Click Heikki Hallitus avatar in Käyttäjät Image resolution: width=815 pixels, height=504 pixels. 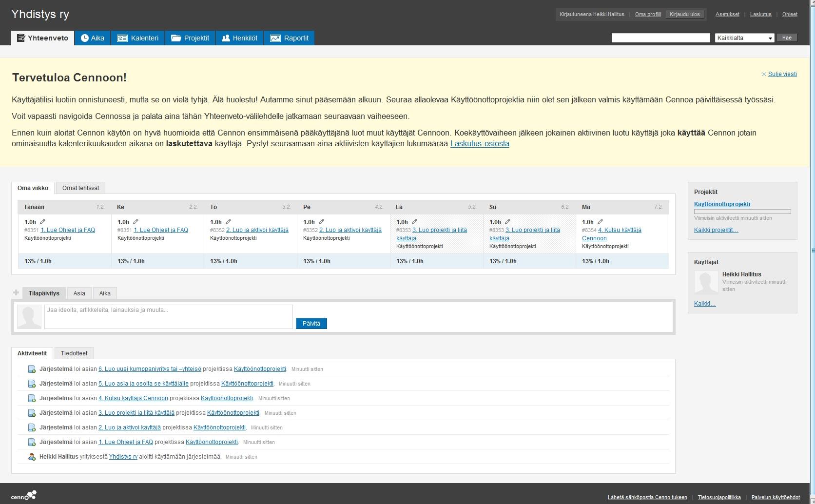(x=706, y=283)
